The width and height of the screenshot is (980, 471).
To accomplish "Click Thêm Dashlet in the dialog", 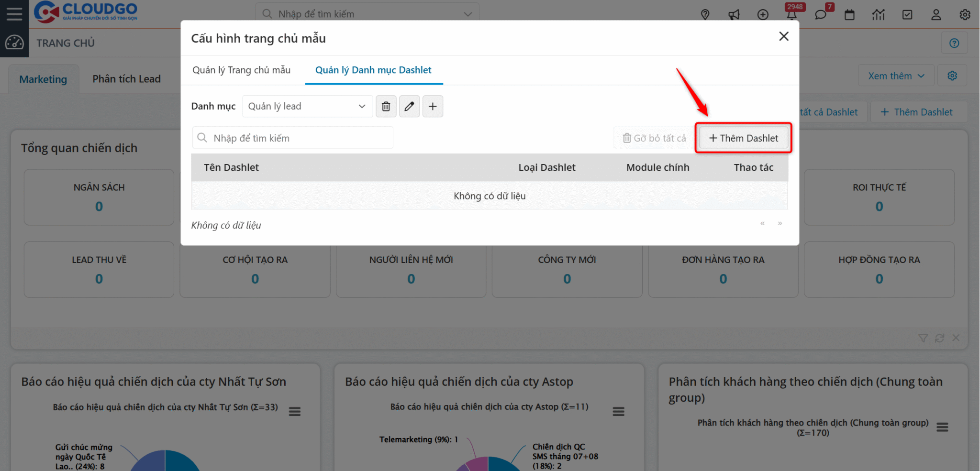I will 743,138.
